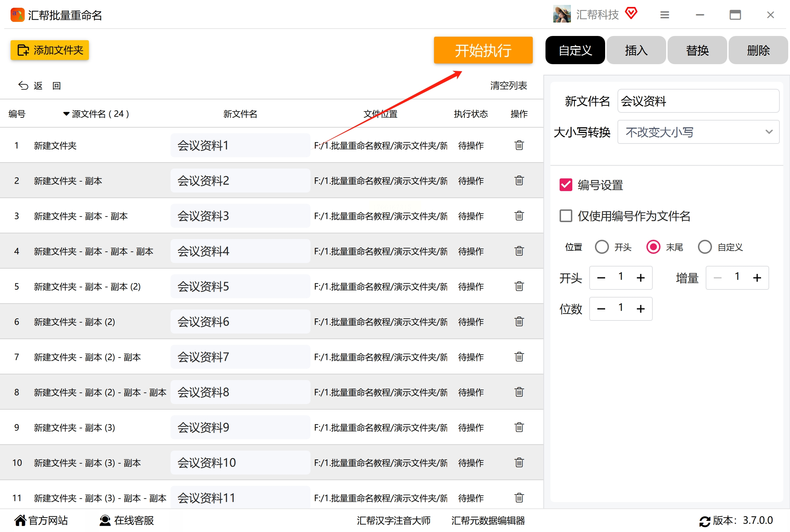Click the version refresh icon
790x532 pixels.
(705, 521)
